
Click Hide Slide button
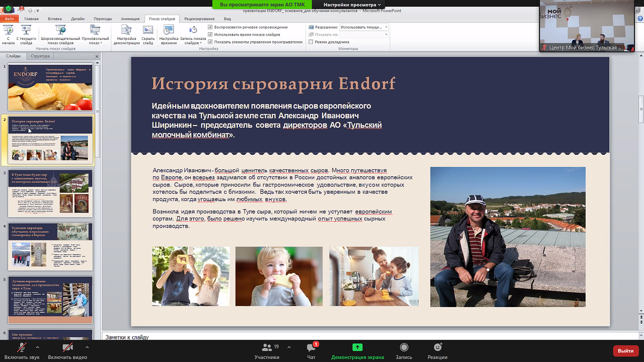pyautogui.click(x=148, y=34)
